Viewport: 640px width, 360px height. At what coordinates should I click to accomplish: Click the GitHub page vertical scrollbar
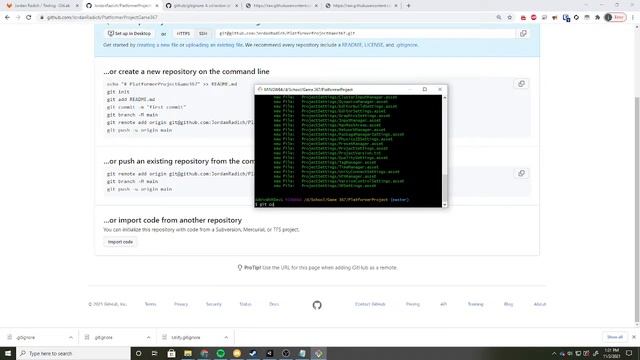[637, 208]
